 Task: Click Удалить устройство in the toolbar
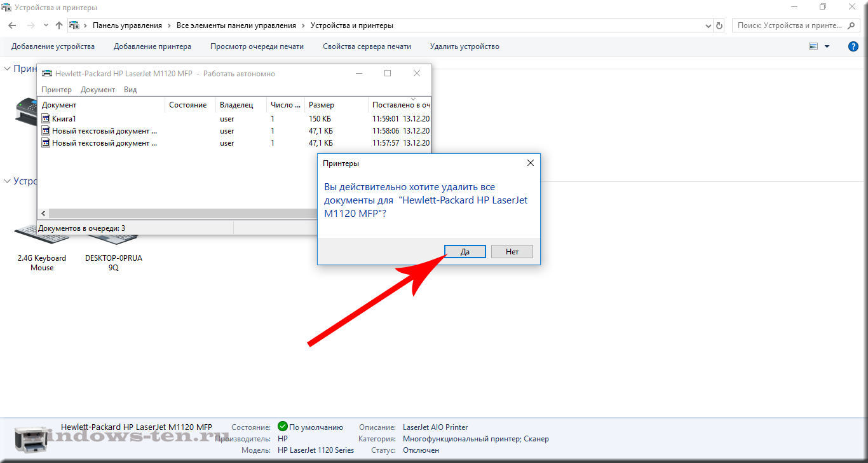tap(465, 46)
